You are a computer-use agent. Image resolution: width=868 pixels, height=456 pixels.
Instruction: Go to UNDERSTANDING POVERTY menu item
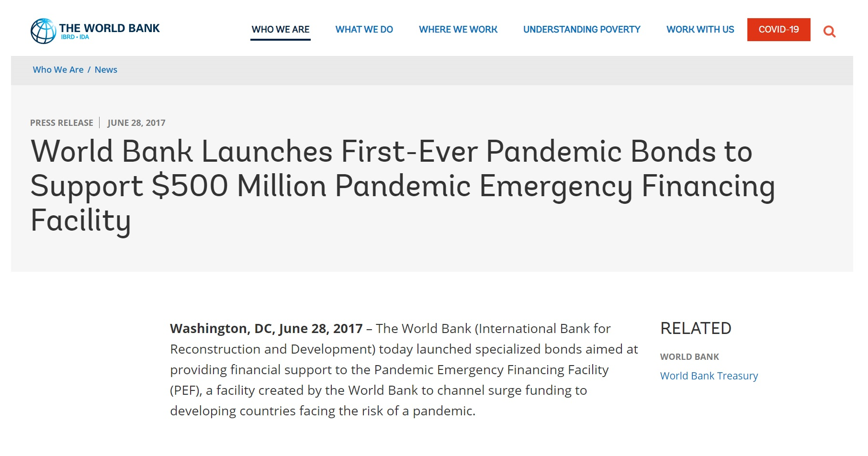point(582,30)
